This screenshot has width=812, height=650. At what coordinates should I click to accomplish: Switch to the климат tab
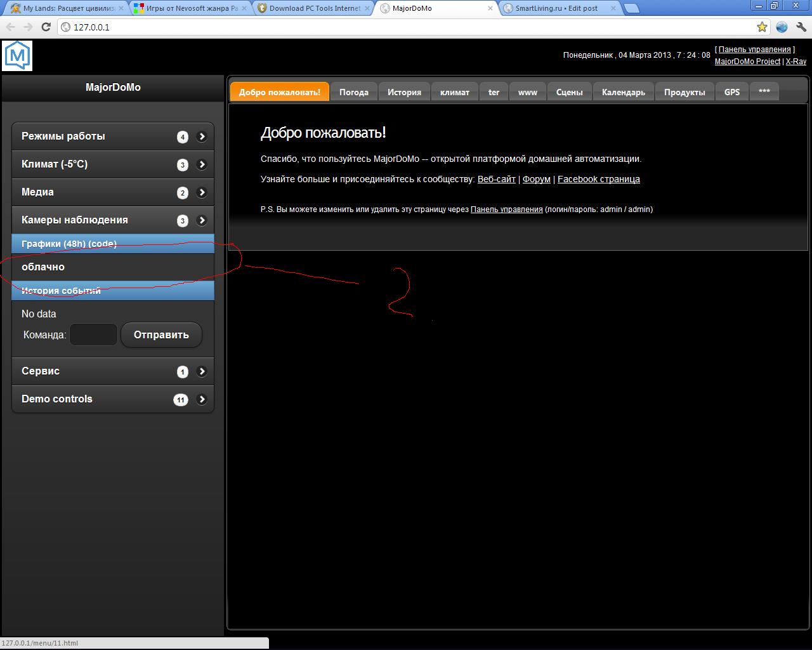pos(455,92)
